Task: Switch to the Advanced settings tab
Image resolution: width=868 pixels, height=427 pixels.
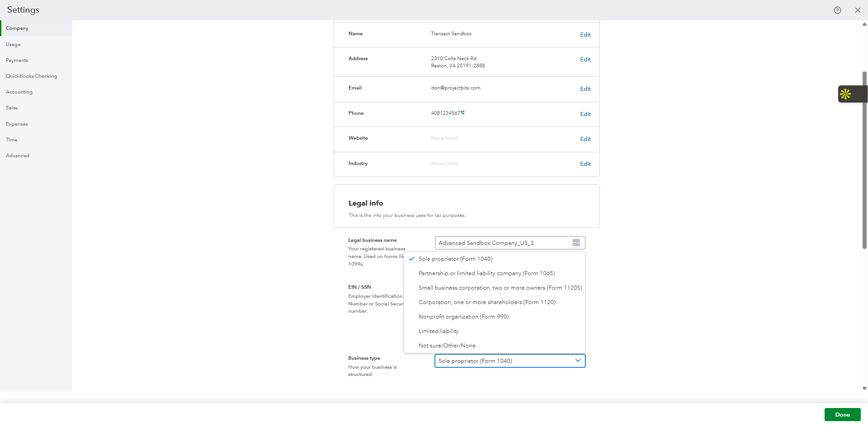Action: click(x=18, y=155)
